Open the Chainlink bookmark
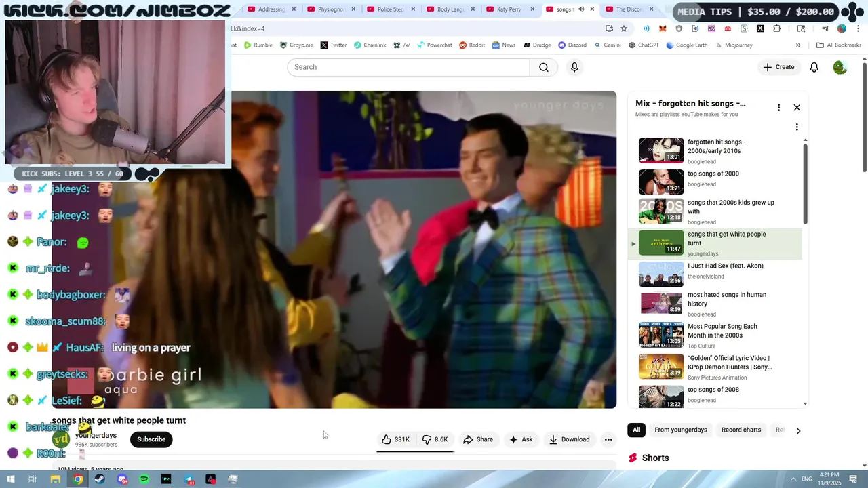The height and width of the screenshot is (488, 868). click(370, 45)
